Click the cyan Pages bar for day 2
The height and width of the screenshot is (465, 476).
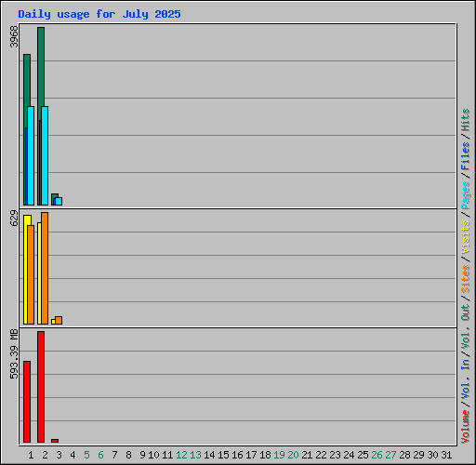point(45,155)
